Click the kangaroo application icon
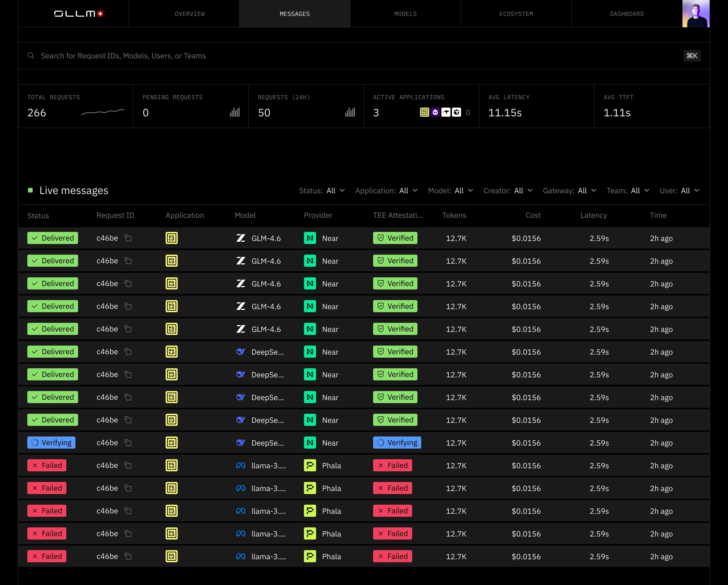 446,112
